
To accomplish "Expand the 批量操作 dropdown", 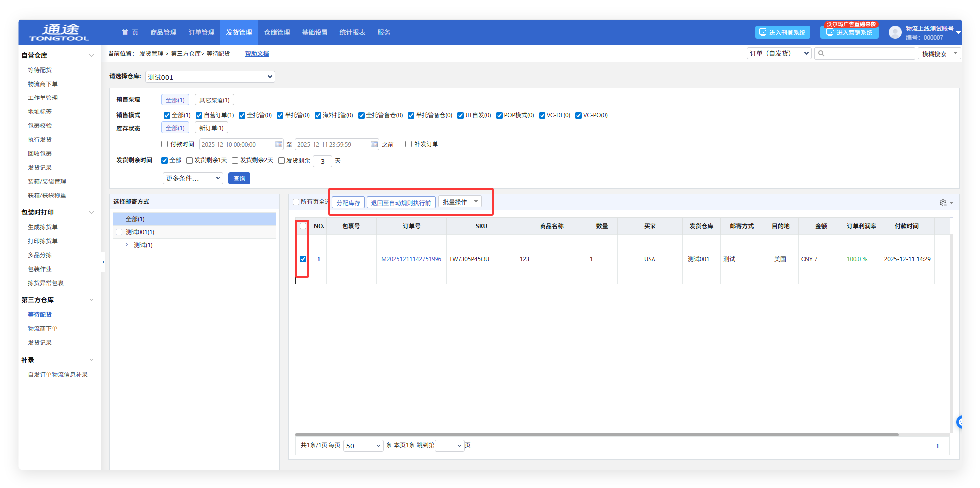I will tap(460, 202).
